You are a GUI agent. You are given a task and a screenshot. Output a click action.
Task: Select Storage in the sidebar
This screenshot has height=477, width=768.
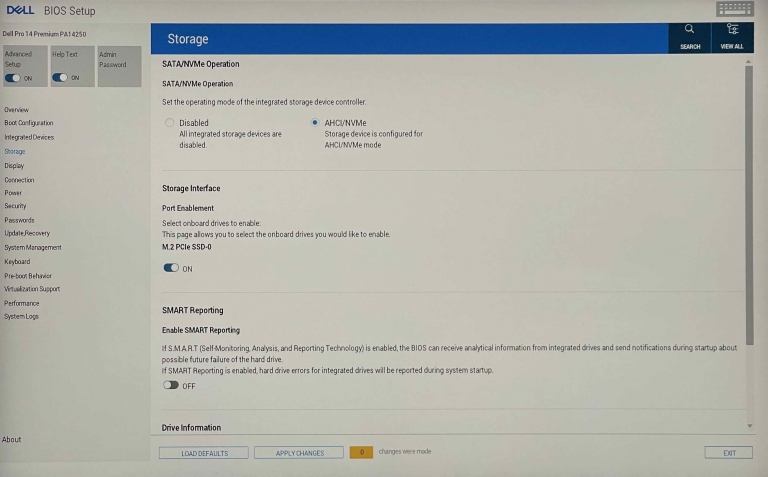(15, 151)
